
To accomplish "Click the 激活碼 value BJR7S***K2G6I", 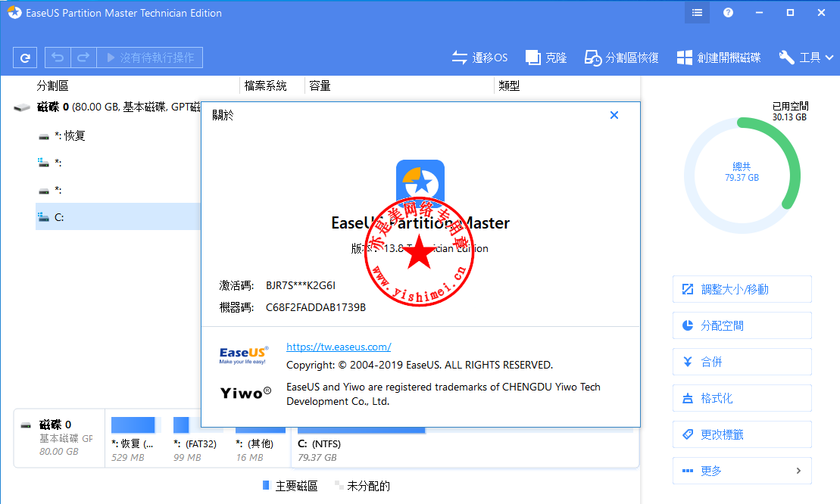I will click(x=301, y=286).
